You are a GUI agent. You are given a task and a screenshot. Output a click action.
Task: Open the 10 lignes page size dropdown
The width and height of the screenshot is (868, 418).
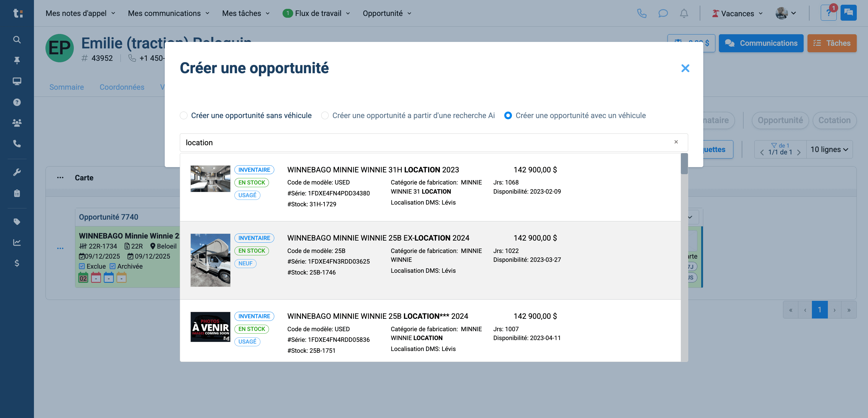(x=829, y=149)
